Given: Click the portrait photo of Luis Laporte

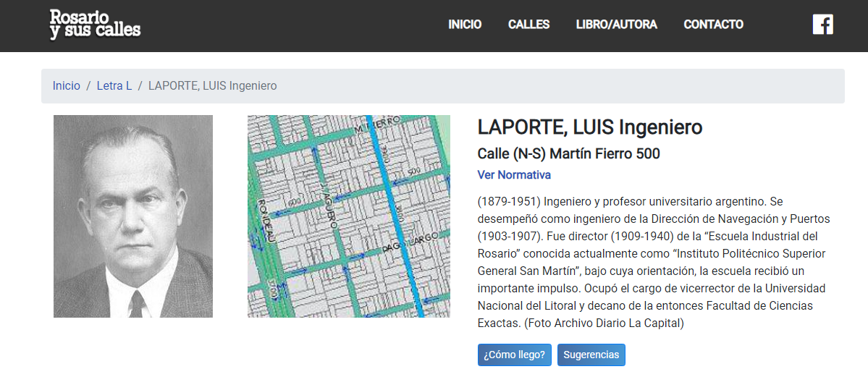Looking at the screenshot, I should (x=133, y=216).
